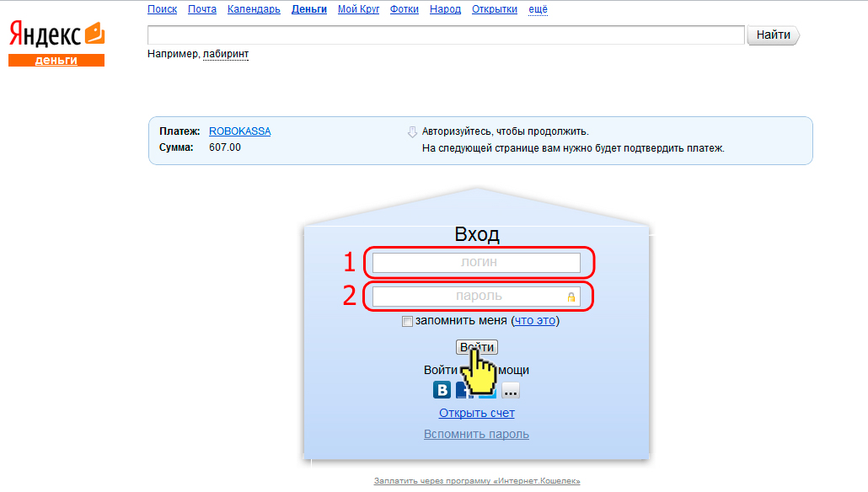Select 'Фотки' in the top navigation

tap(405, 9)
